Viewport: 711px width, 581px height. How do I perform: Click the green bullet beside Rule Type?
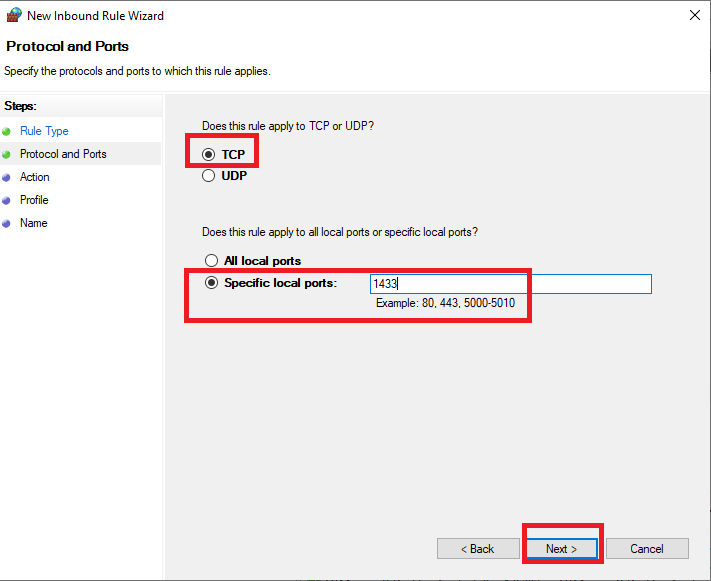6,132
